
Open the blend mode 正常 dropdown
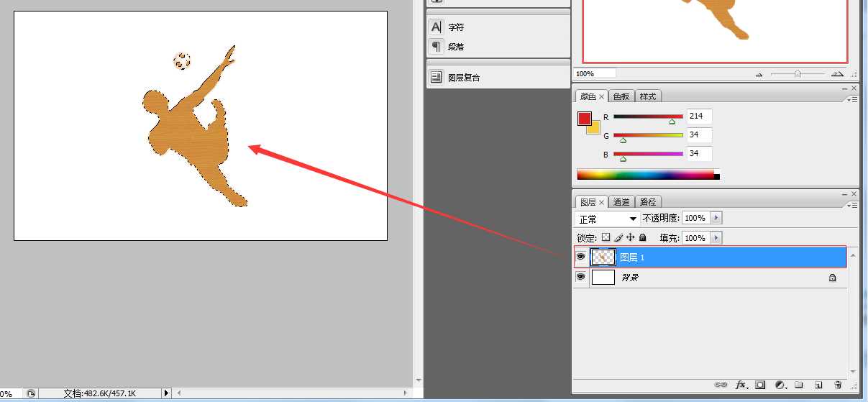[608, 219]
